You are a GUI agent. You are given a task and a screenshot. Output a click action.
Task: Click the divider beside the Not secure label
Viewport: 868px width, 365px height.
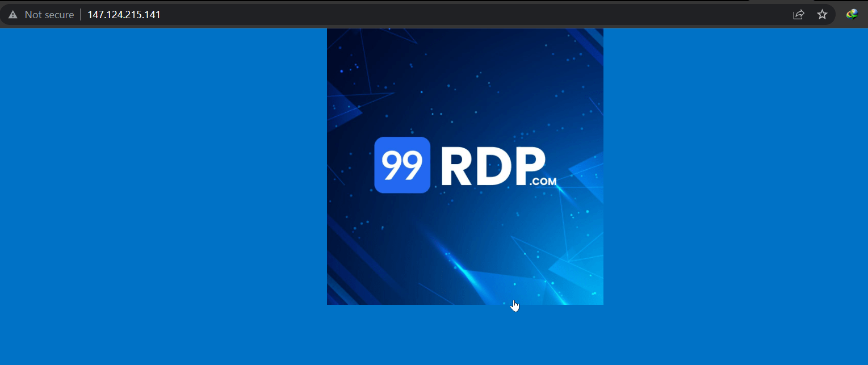tap(81, 15)
